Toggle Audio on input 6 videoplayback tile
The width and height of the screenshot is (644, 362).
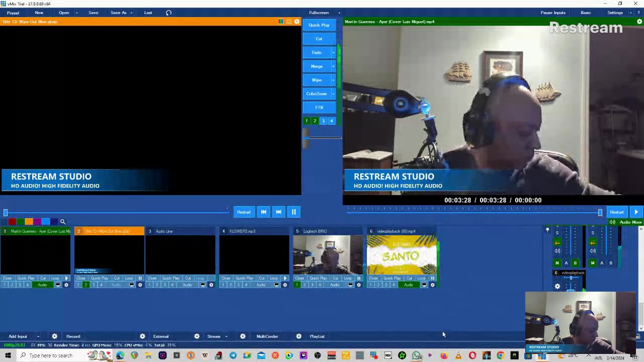(x=409, y=285)
